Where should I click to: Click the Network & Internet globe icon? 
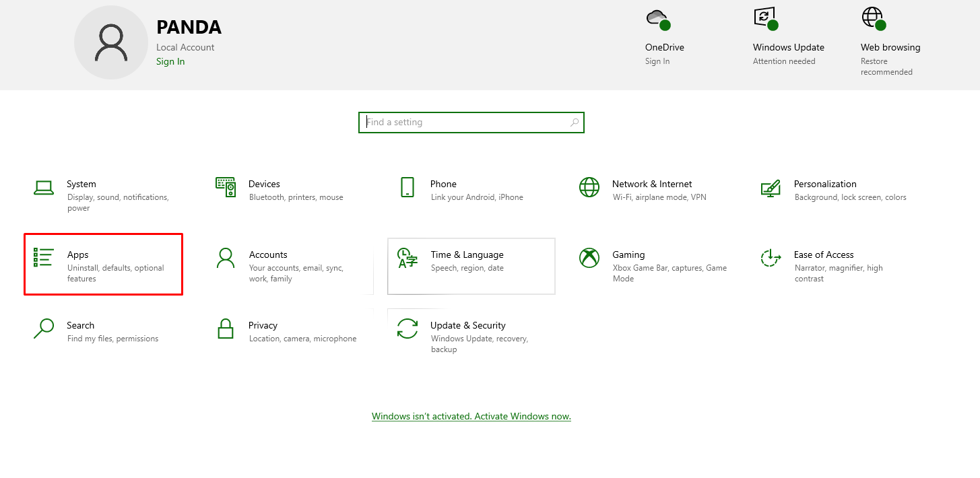click(x=589, y=187)
